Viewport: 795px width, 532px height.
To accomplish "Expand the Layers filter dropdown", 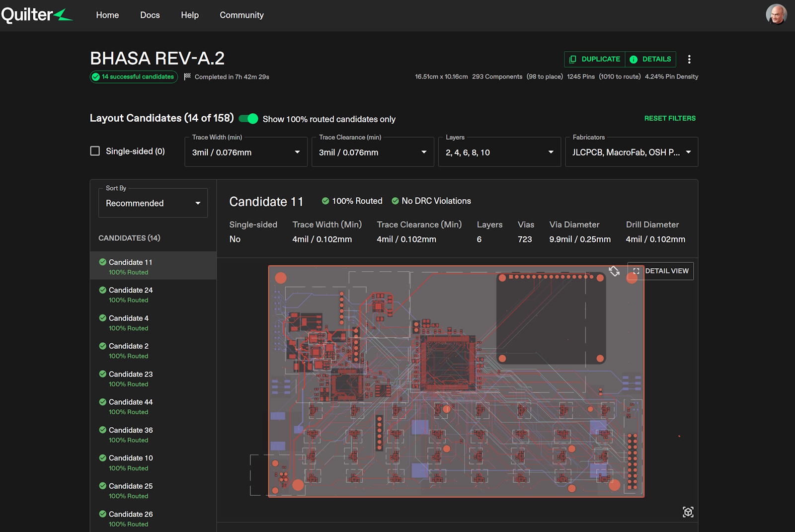I will 499,152.
